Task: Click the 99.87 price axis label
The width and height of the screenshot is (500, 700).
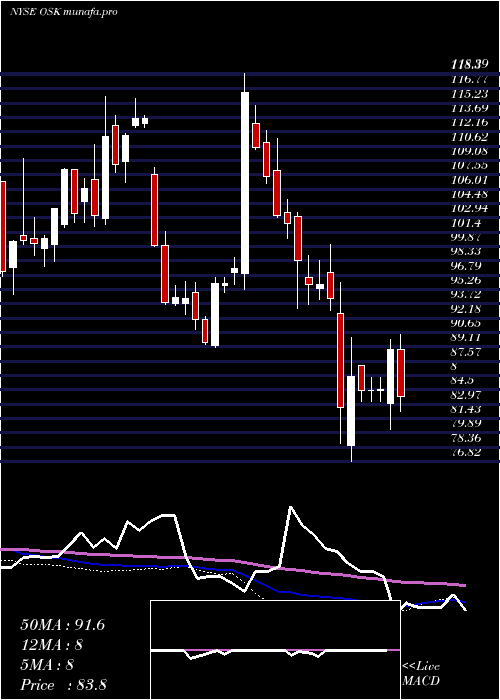Action: click(466, 237)
